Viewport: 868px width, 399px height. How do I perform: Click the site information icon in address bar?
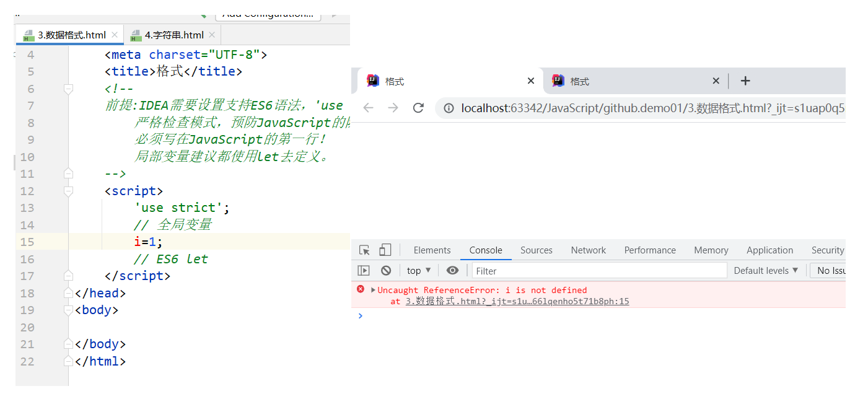(x=449, y=108)
